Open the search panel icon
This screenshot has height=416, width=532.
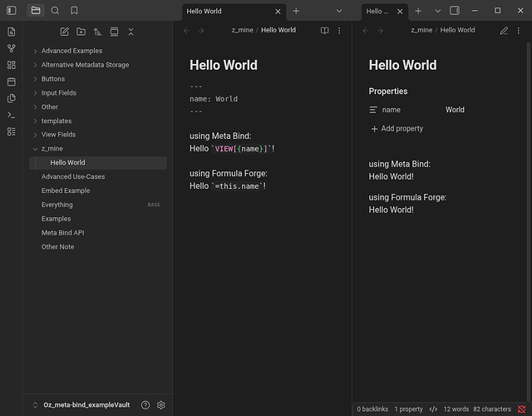click(55, 11)
